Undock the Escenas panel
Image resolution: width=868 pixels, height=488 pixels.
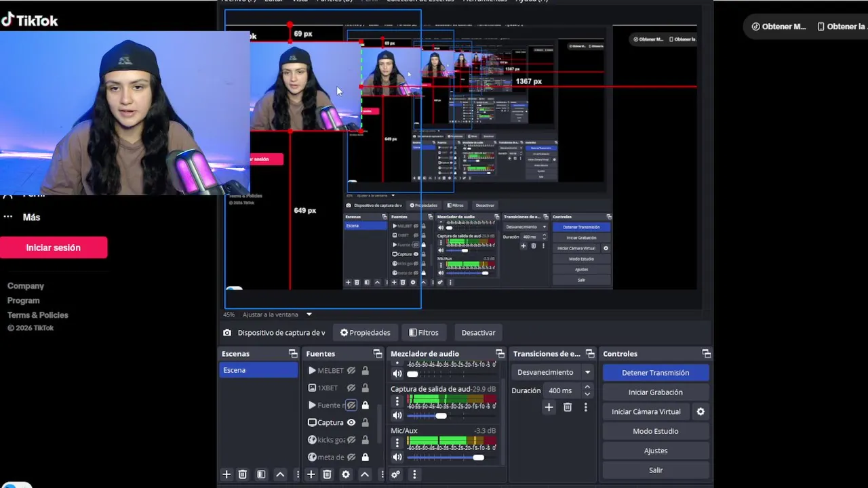[x=293, y=354]
